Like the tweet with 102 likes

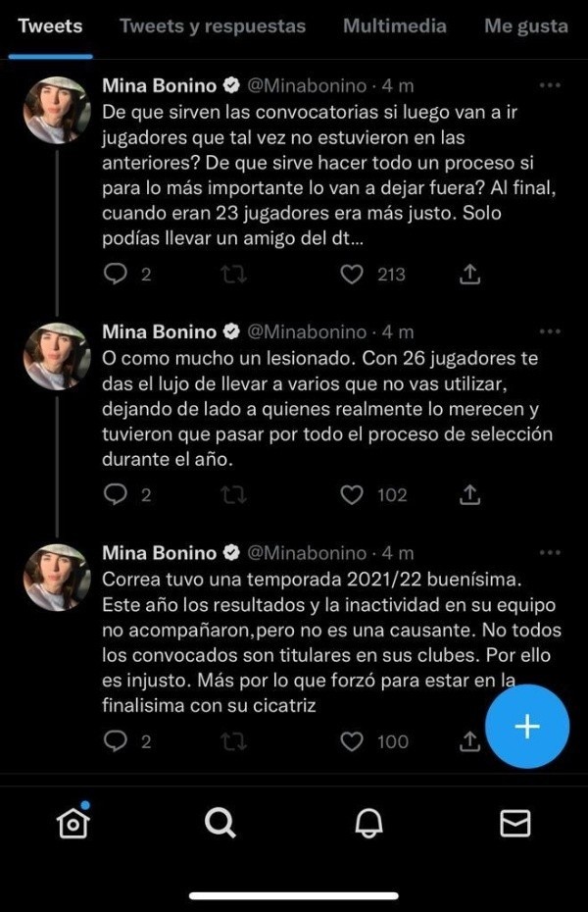click(x=352, y=495)
